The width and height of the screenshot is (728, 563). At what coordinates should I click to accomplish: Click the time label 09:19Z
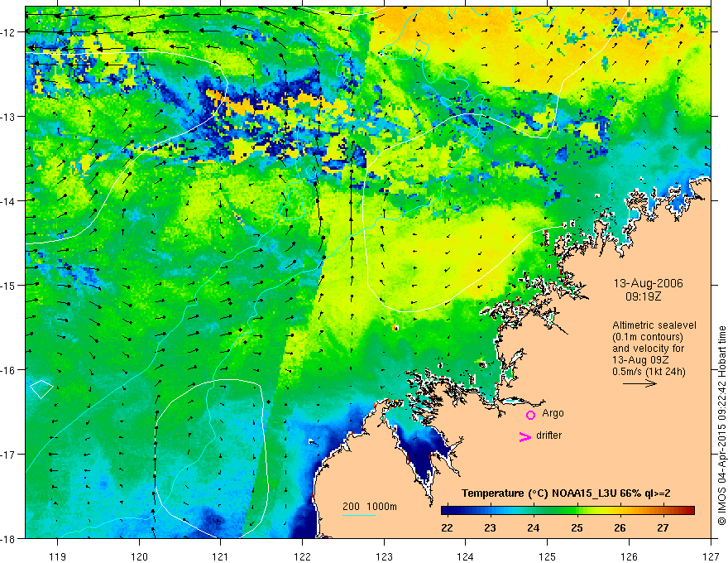click(x=643, y=296)
